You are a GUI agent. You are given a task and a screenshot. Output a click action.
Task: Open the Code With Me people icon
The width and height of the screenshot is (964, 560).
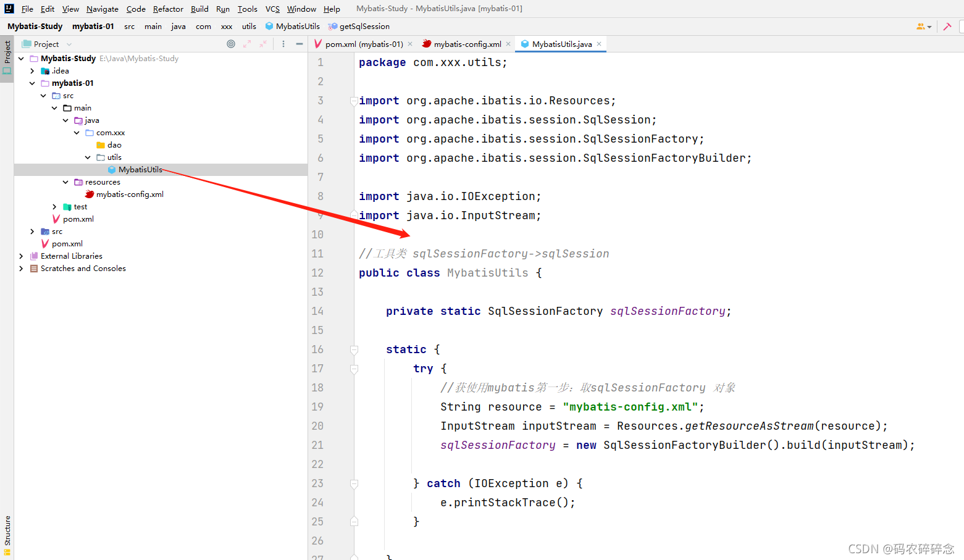924,27
